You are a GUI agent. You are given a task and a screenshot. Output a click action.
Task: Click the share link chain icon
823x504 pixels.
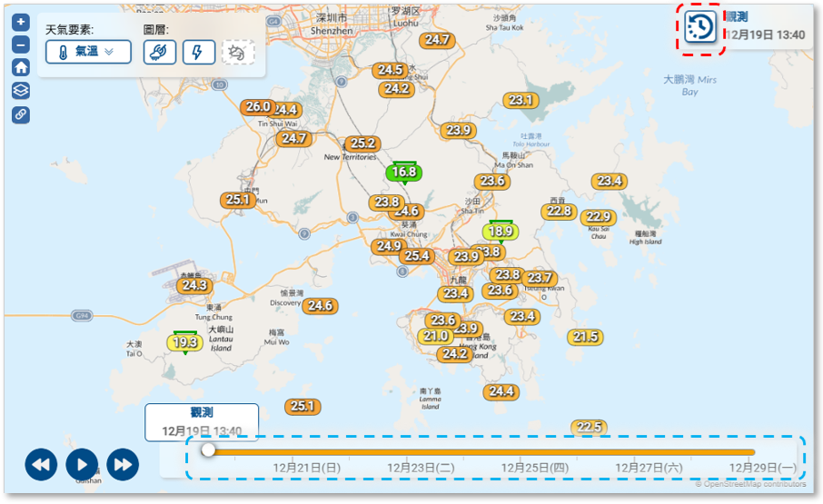[21, 114]
